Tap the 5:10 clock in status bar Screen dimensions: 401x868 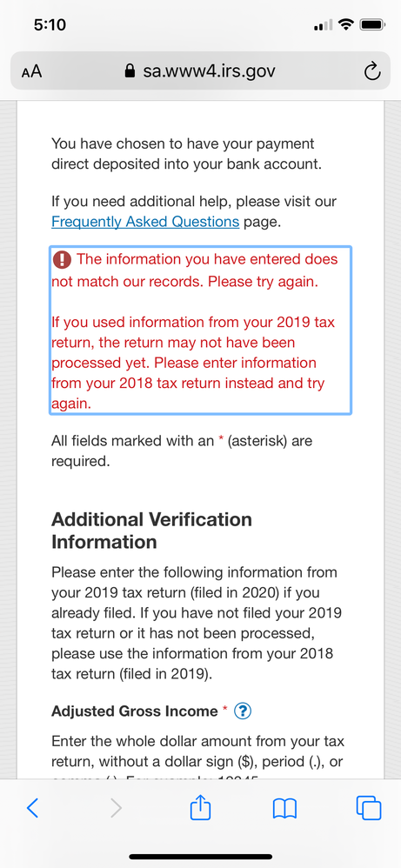coord(50,25)
